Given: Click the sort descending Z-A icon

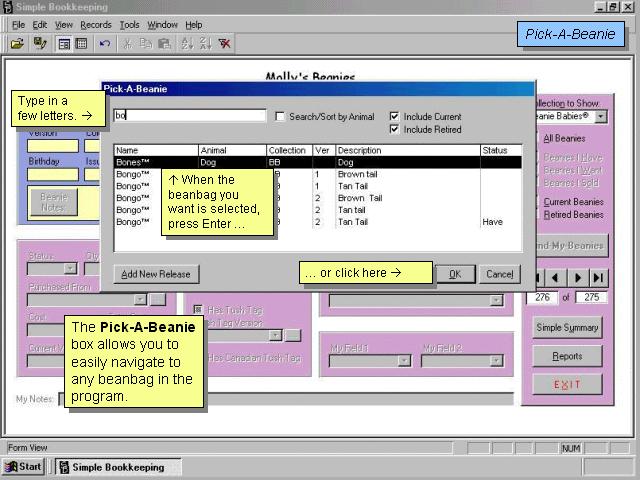Looking at the screenshot, I should [205, 44].
